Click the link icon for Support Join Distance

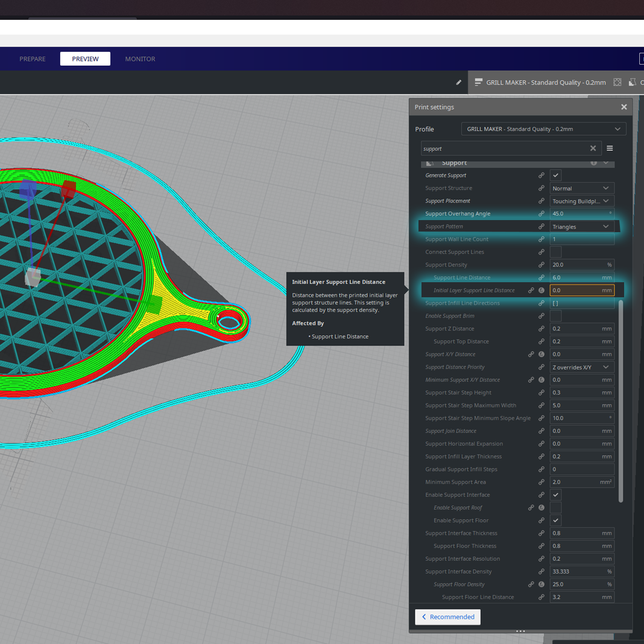pyautogui.click(x=541, y=431)
